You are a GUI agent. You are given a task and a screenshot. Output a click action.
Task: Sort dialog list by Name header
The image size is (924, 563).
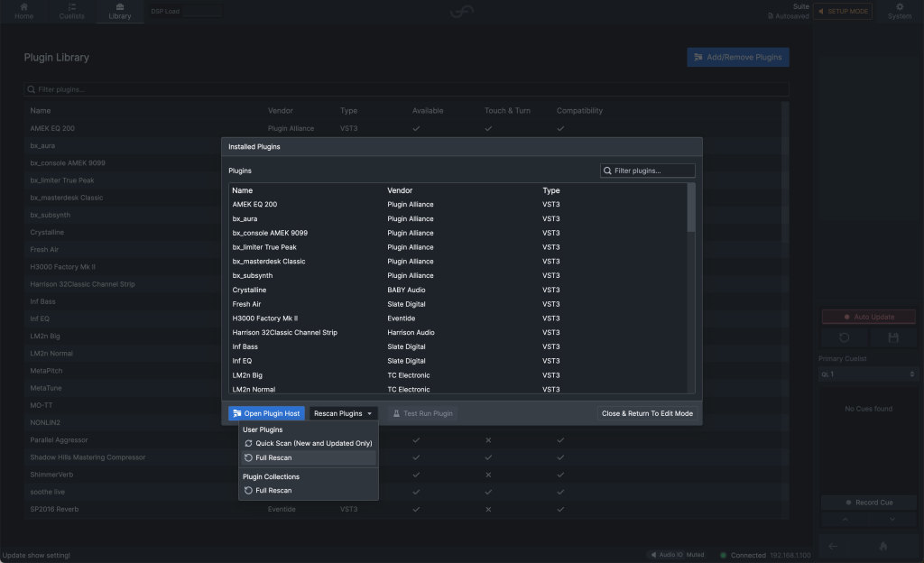[x=242, y=190]
